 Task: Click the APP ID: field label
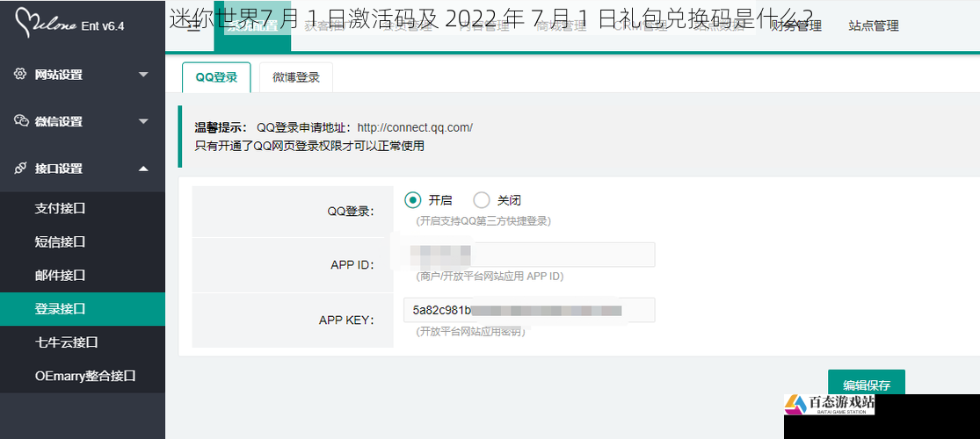pyautogui.click(x=352, y=265)
